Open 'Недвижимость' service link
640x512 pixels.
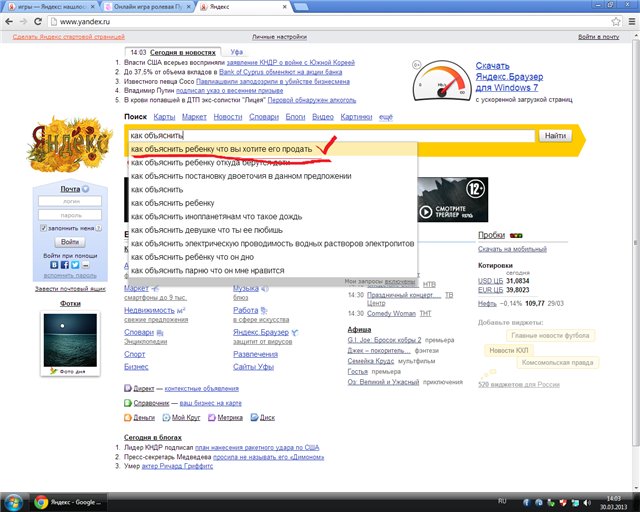pos(149,310)
